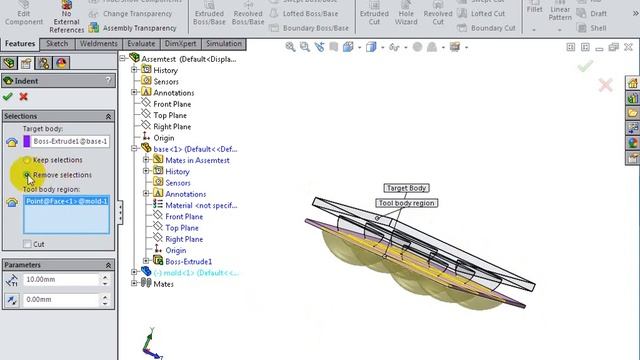Screen dimensions: 640x360
Task: Switch to the Sketch tab
Action: point(57,44)
